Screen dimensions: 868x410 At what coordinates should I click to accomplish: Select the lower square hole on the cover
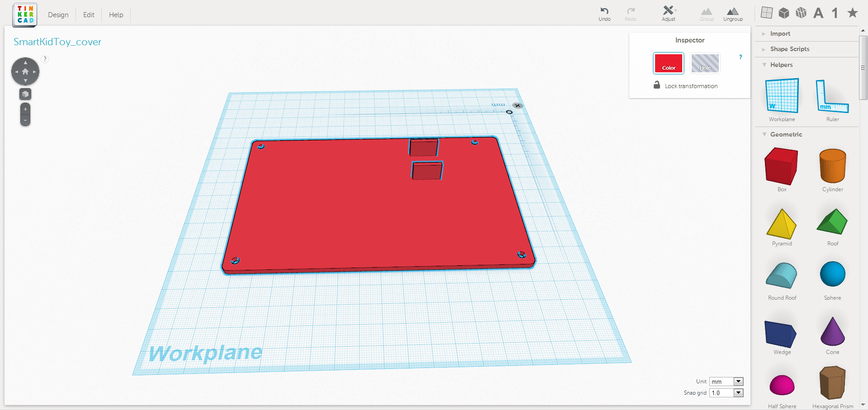427,171
